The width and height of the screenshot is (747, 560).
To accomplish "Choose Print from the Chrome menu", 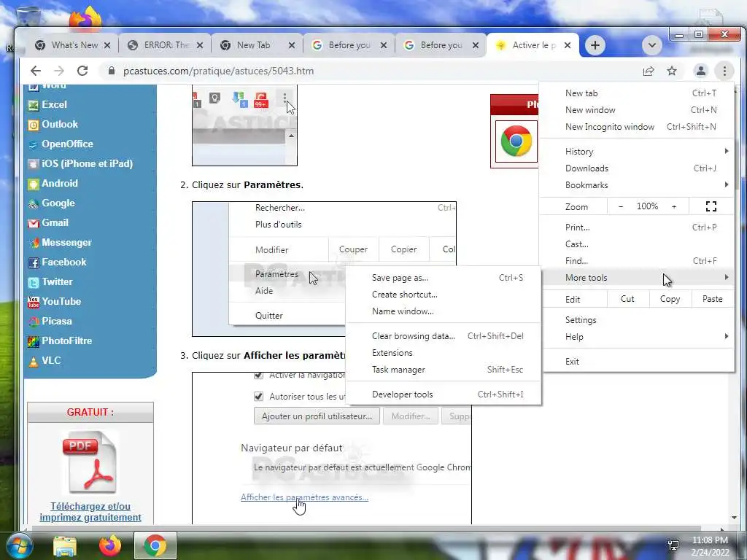I will coord(638,227).
